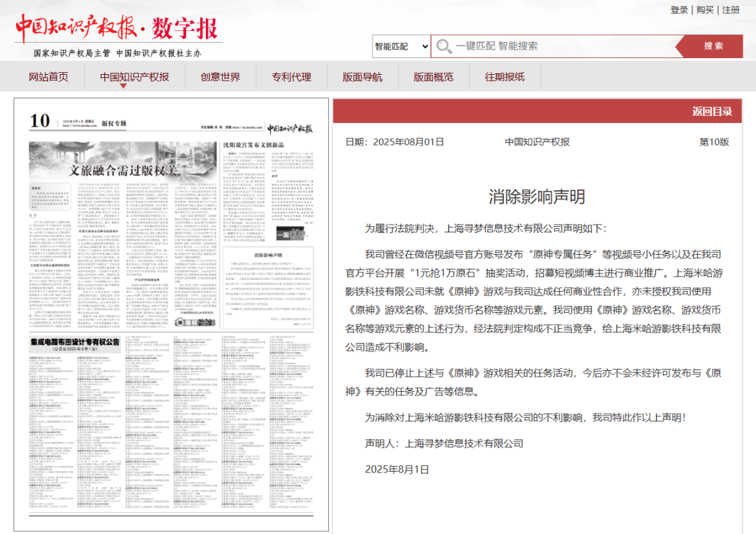Image resolution: width=756 pixels, height=534 pixels.
Task: Click the red 搜索 button
Action: (x=713, y=46)
